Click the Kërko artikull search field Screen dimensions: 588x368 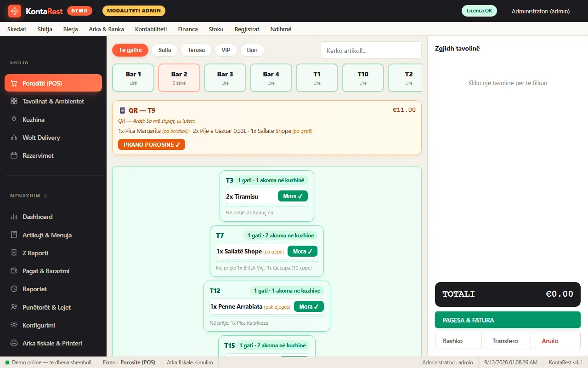pyautogui.click(x=371, y=51)
